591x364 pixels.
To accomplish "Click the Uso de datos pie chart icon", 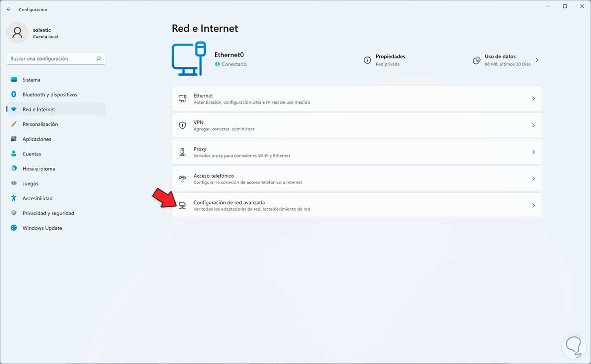I will tap(476, 61).
